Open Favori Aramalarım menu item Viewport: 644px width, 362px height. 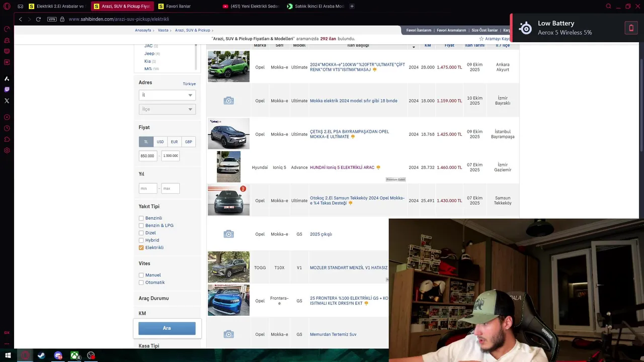(x=451, y=30)
